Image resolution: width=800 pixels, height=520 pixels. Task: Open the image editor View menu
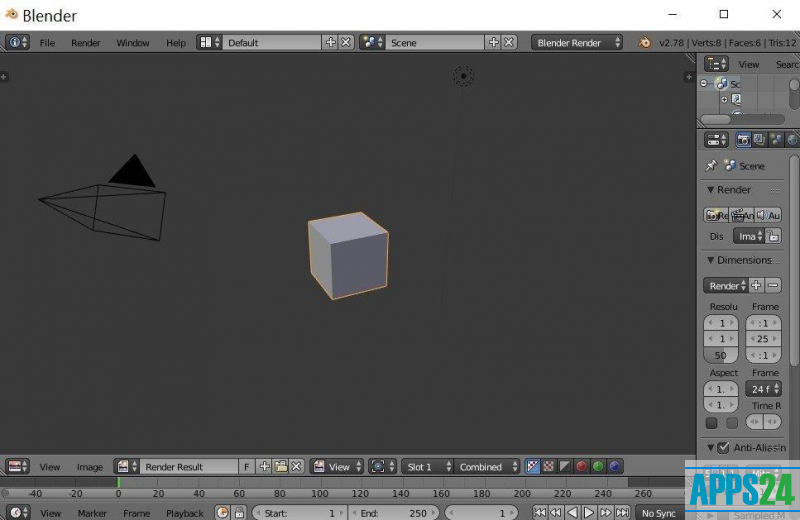49,467
